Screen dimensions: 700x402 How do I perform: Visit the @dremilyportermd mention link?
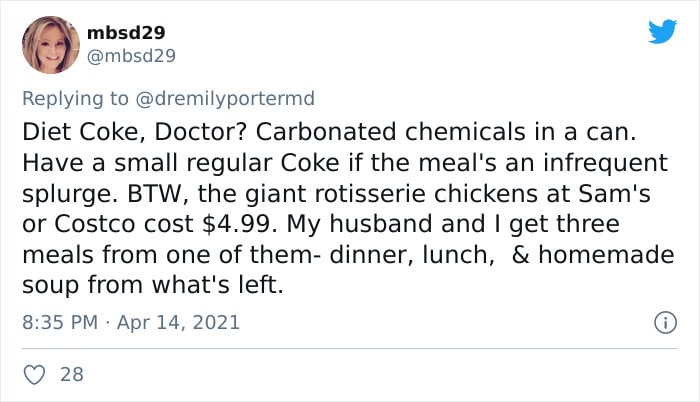[x=225, y=99]
